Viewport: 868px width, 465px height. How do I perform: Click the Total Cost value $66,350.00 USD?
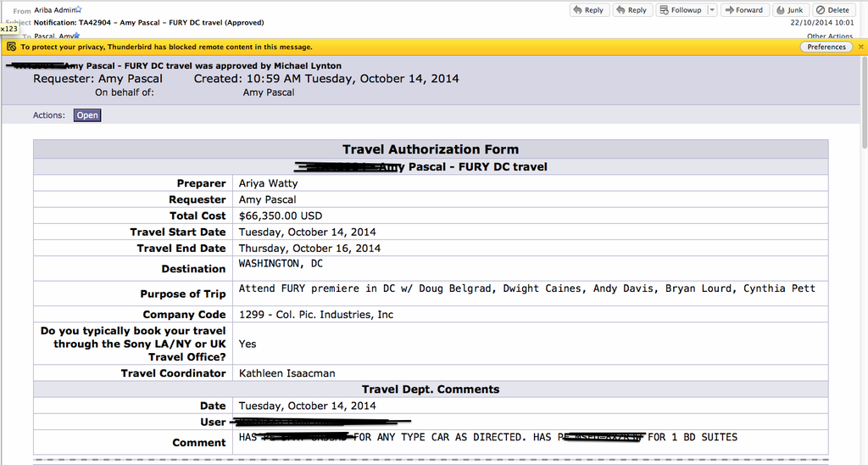(x=281, y=216)
